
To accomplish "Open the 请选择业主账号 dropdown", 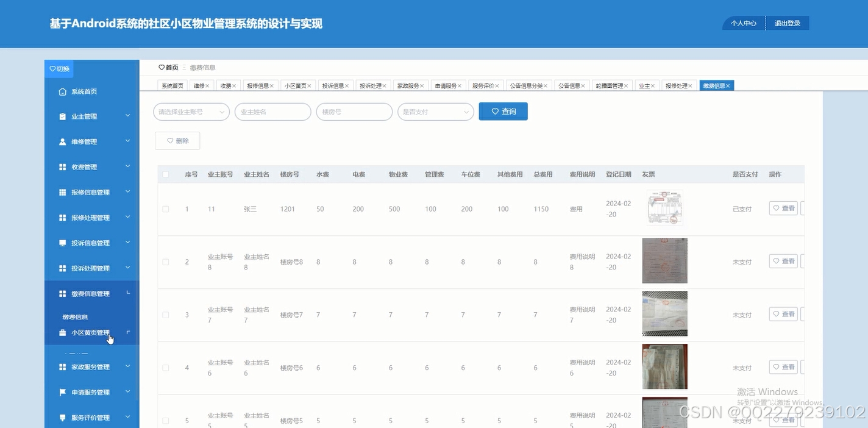I will click(191, 112).
